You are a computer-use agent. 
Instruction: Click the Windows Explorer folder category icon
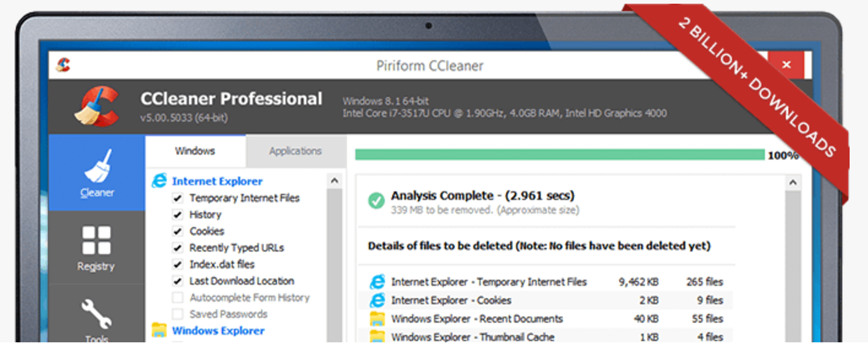(x=159, y=330)
